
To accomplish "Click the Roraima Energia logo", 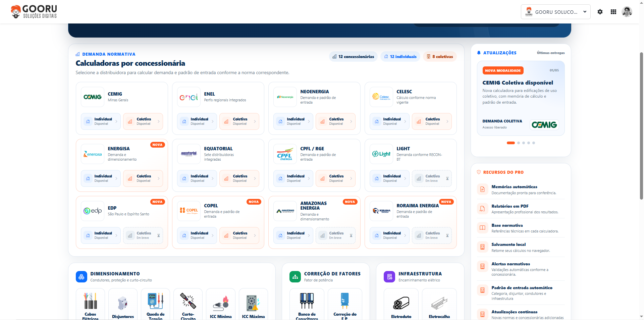I will [x=381, y=211].
